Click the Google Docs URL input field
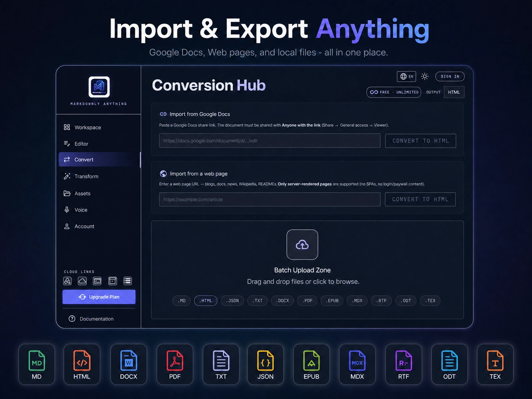Screen dimensions: 532x399 pos(270,141)
